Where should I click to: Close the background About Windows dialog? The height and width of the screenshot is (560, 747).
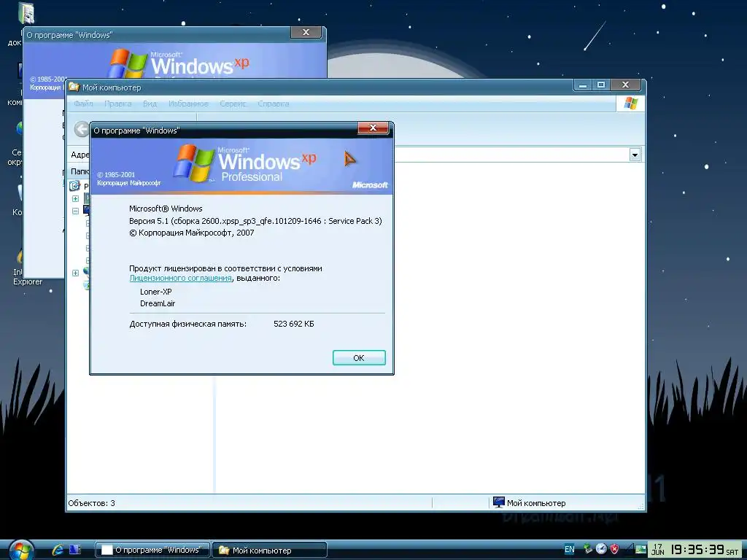coord(306,32)
